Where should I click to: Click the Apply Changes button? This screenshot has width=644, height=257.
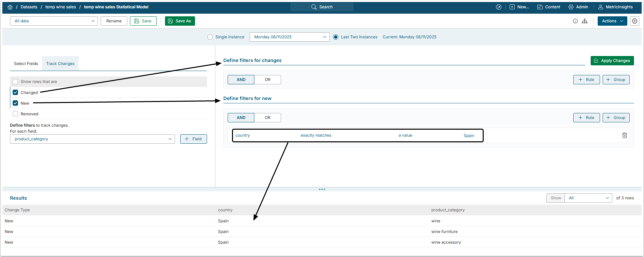612,61
